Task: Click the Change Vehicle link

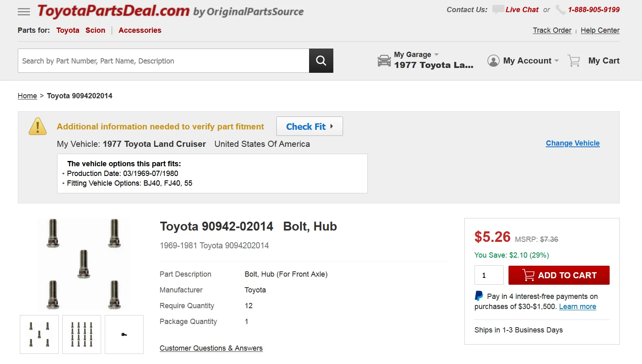Action: [572, 143]
